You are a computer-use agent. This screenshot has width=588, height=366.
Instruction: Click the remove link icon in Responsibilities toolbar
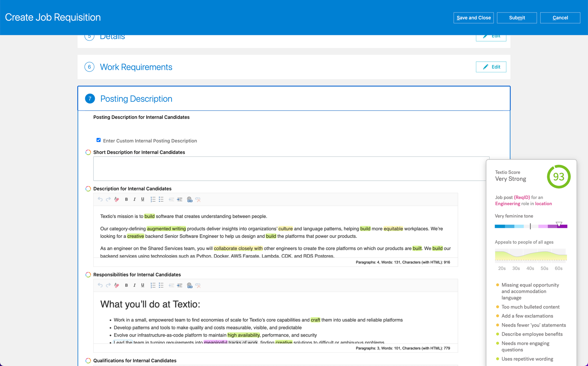[x=198, y=285]
